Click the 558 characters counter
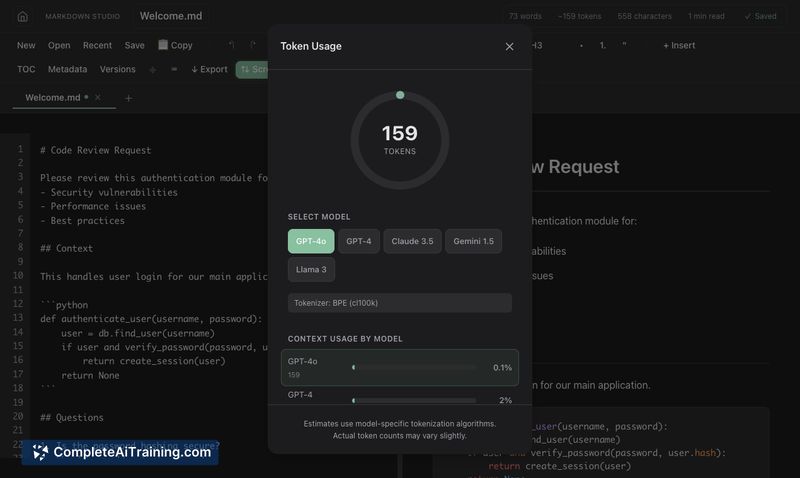800x478 pixels. (644, 16)
